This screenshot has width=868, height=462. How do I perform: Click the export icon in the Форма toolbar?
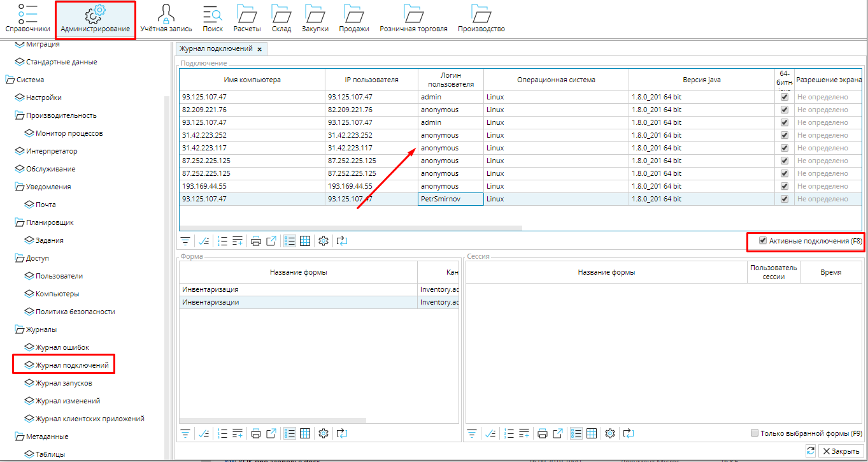[x=271, y=433]
